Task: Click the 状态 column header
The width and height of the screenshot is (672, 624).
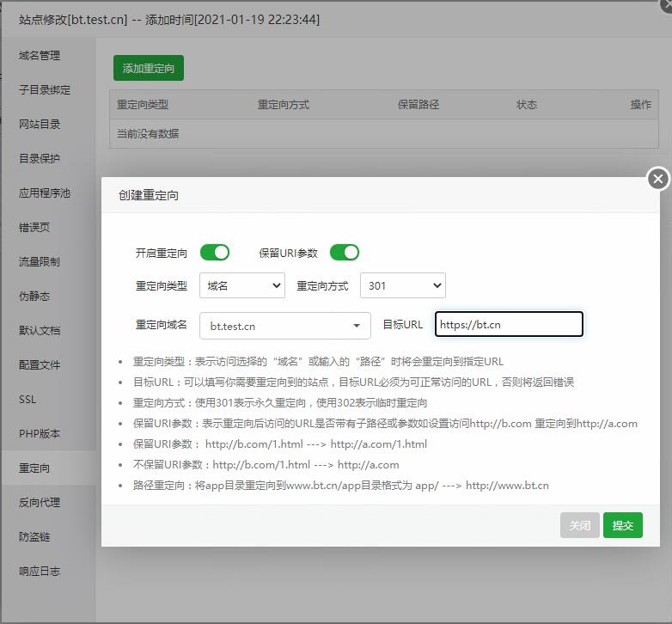Action: (527, 105)
